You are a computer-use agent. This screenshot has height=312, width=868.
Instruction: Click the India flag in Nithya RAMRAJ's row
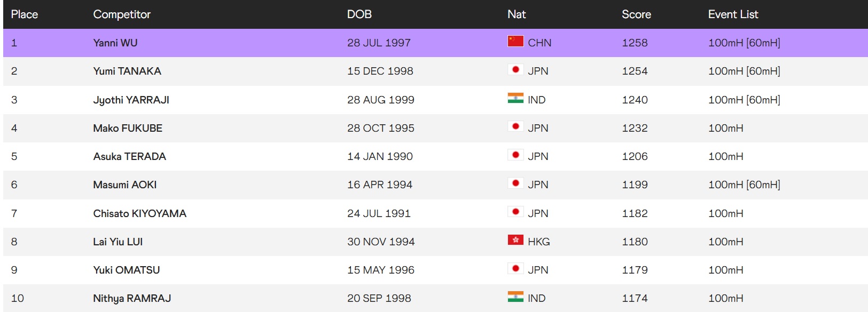click(515, 297)
